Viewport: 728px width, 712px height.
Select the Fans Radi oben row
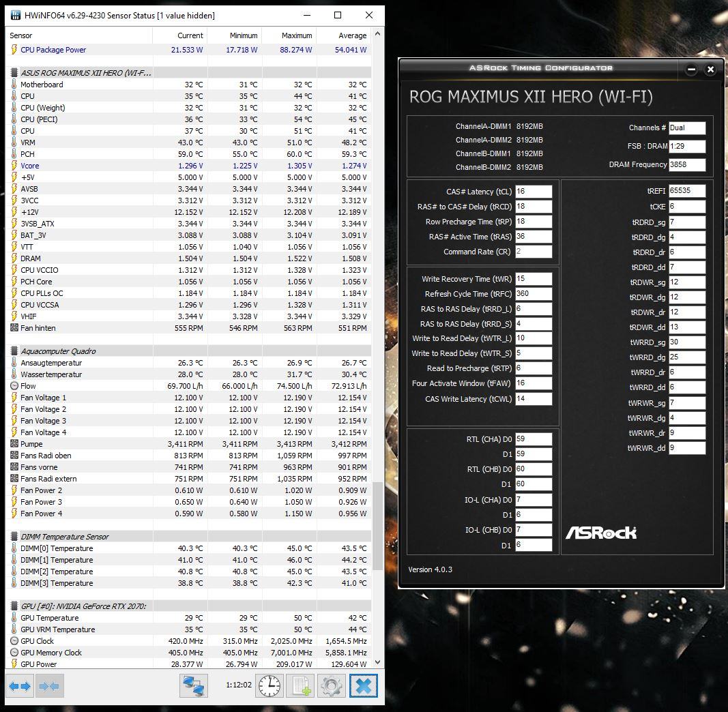188,456
